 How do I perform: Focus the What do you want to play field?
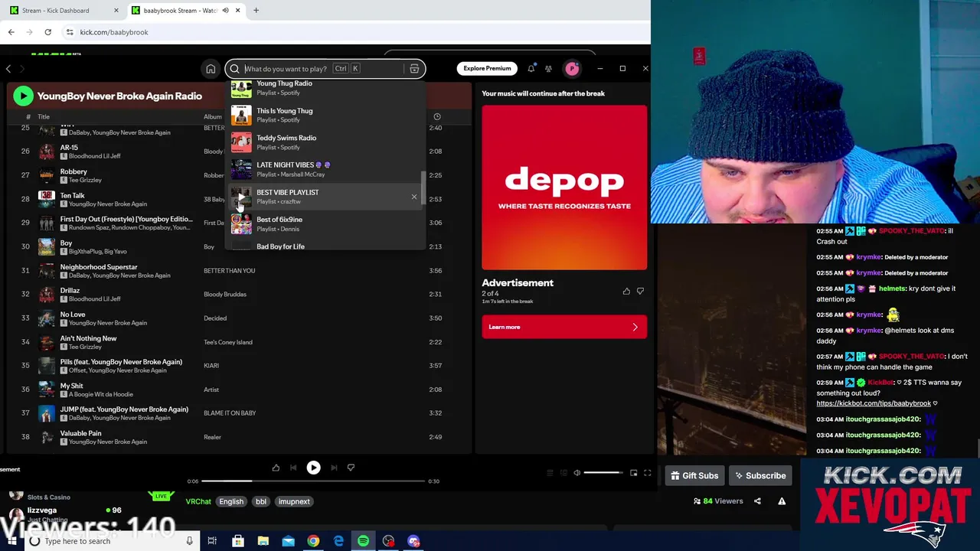pyautogui.click(x=325, y=69)
